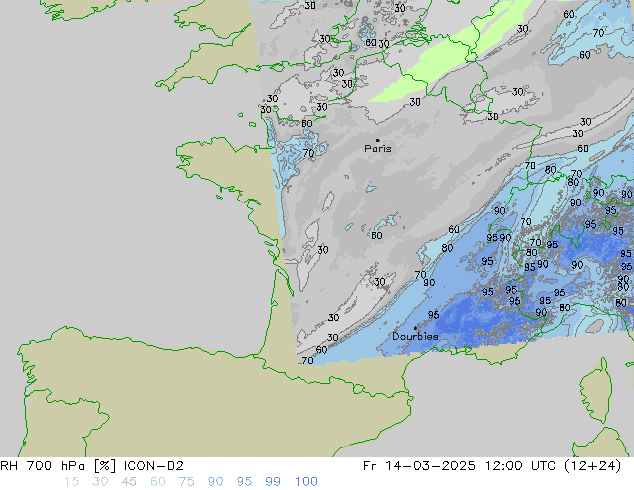Viewport: 634px width, 490px height.
Task: Click the legend value 95 in bottom scale
Action: click(244, 482)
